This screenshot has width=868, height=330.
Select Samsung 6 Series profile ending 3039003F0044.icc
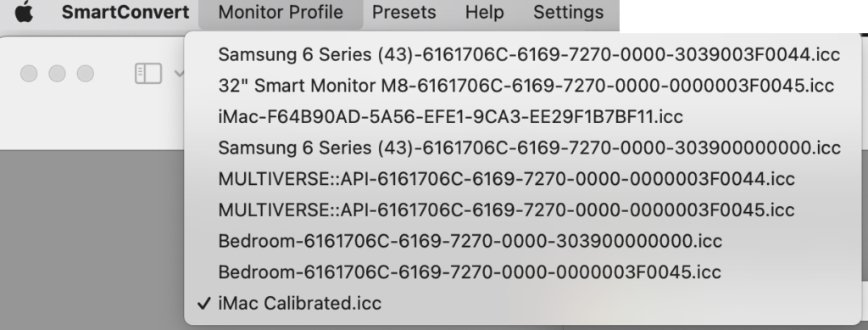522,55
